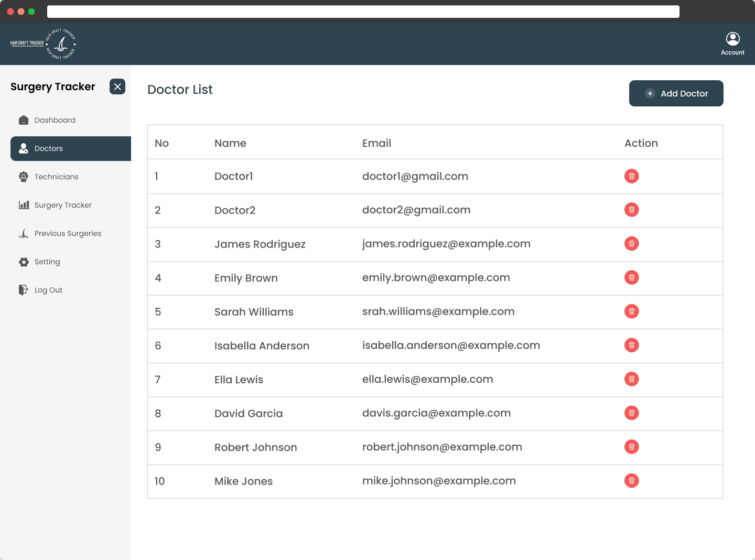This screenshot has width=755, height=560.
Task: Delete Isabella Anderson's row with trash icon
Action: [x=631, y=346]
